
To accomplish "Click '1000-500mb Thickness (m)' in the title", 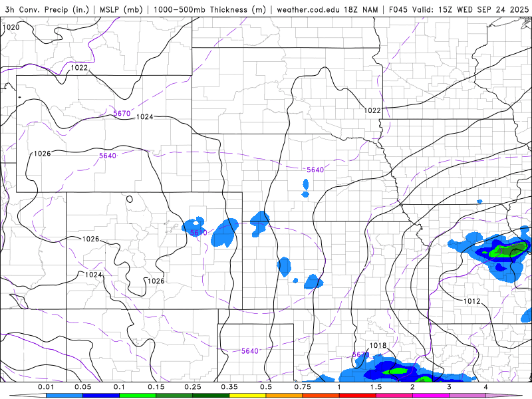I will [209, 10].
